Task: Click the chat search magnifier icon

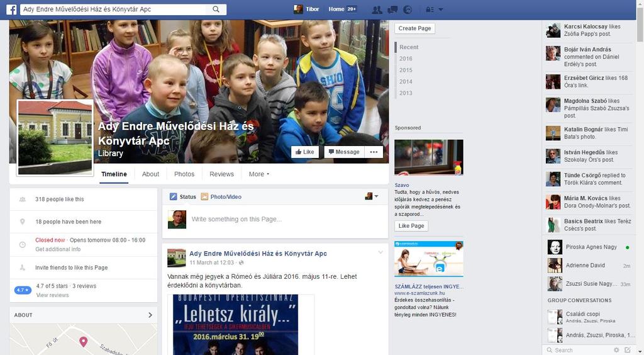Action: [550, 350]
